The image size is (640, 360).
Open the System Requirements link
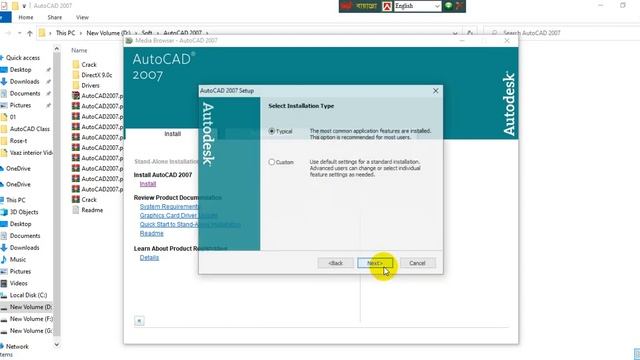coord(169,207)
